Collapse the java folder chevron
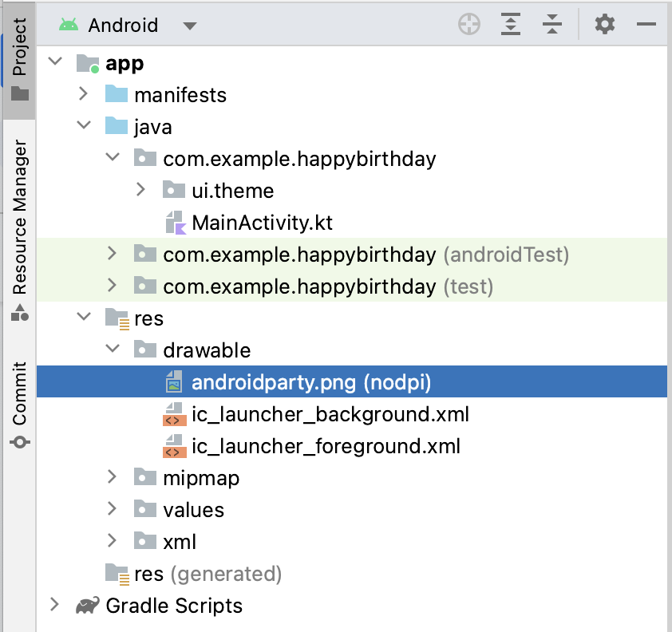The image size is (672, 632). click(83, 127)
